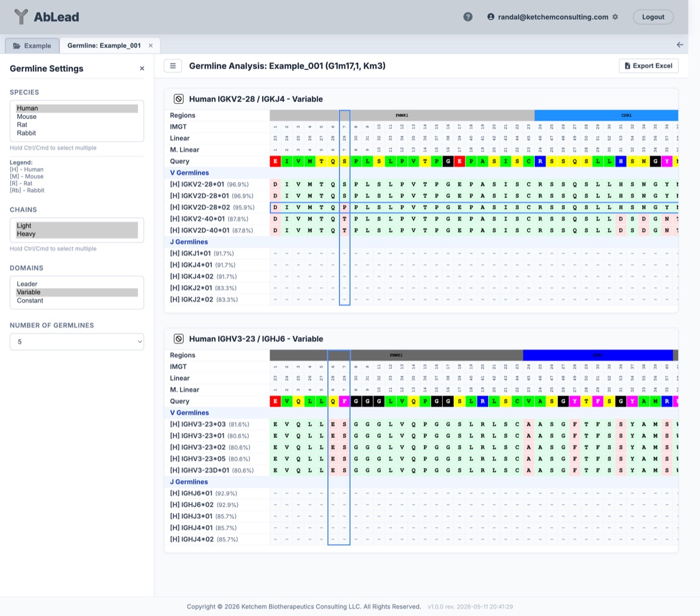Viewport: 700px width, 616px height.
Task: Click the folder icon on Example tab
Action: [16, 45]
